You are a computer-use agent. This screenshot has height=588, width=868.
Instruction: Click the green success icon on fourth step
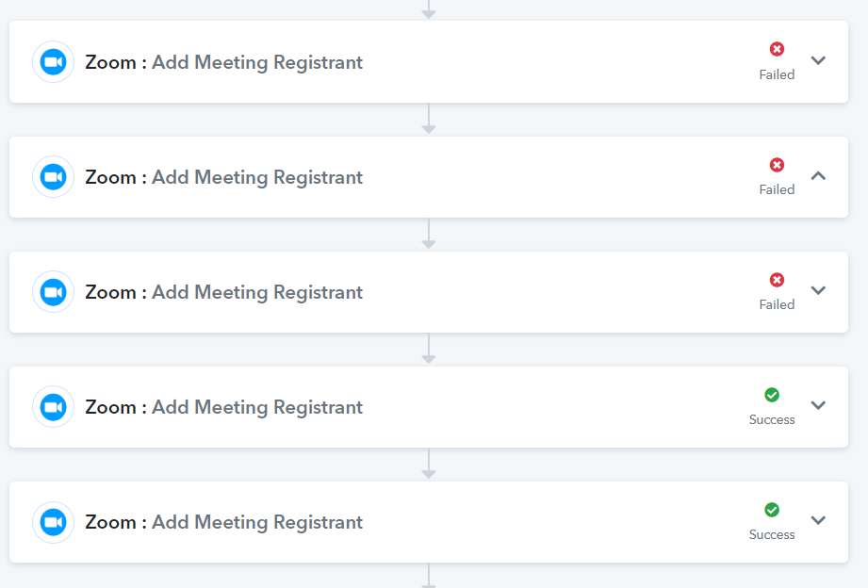[772, 395]
